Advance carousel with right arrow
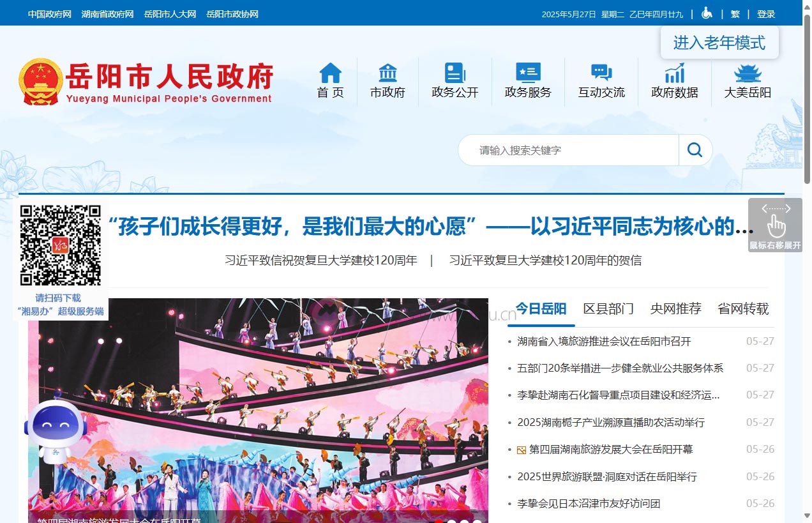Image resolution: width=812 pixels, height=523 pixels. click(x=788, y=208)
